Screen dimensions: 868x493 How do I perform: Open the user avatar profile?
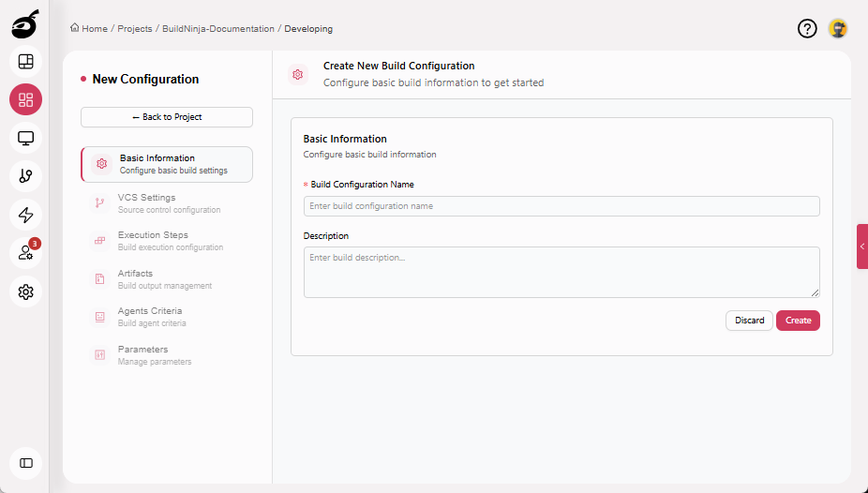pyautogui.click(x=838, y=28)
